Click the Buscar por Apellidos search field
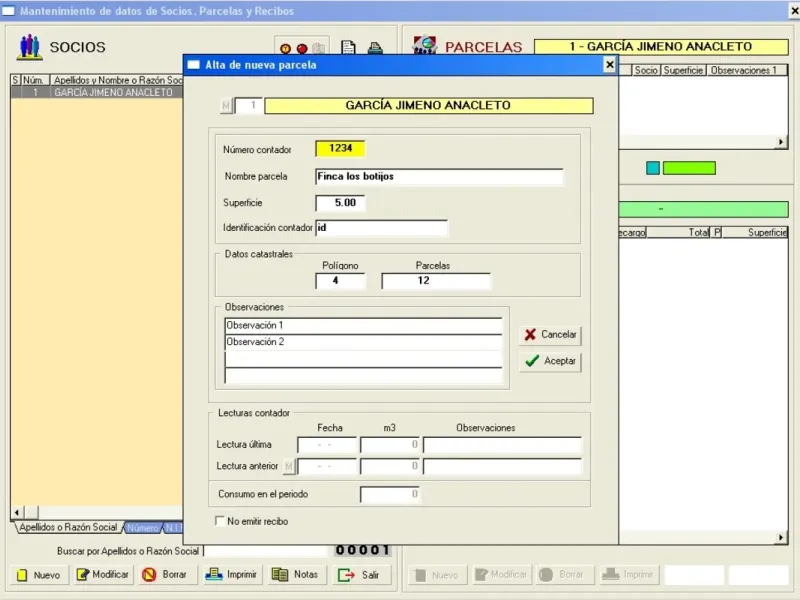The width and height of the screenshot is (800, 600). click(x=266, y=551)
